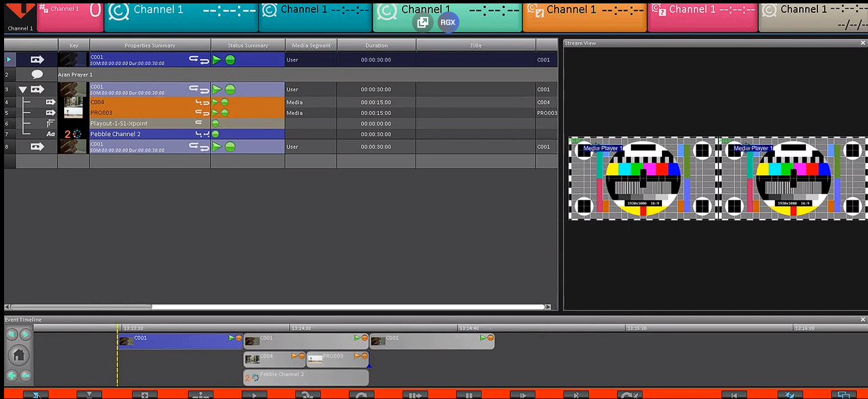The height and width of the screenshot is (399, 868).
Task: Click the event type arrow icon in row 1
Action: pyautogui.click(x=37, y=60)
